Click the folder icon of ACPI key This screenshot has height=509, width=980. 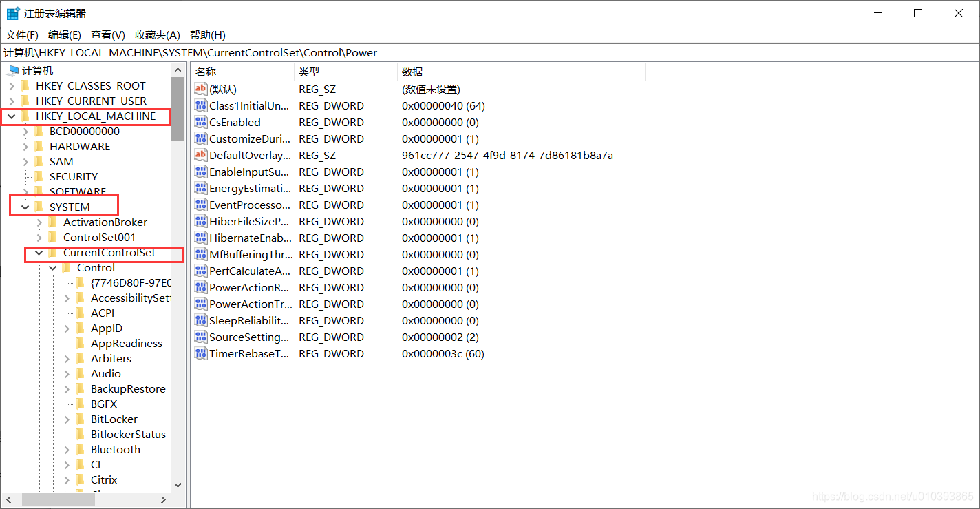coord(81,313)
